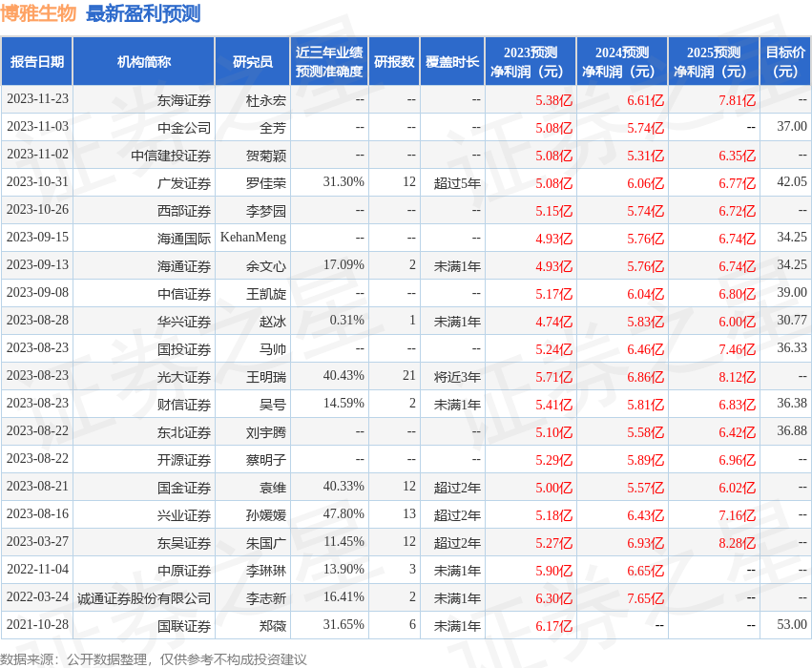Click institution 东北证券

pyautogui.click(x=184, y=432)
